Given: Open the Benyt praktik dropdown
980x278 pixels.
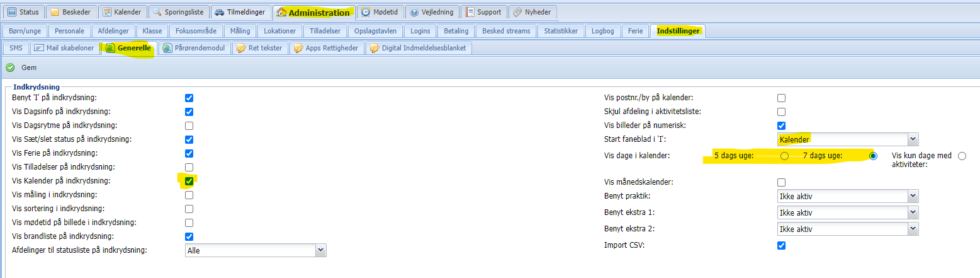Looking at the screenshot, I should pos(848,197).
